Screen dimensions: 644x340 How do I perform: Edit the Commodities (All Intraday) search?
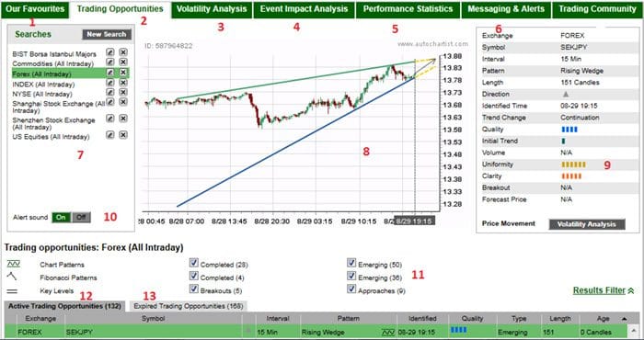coord(110,62)
